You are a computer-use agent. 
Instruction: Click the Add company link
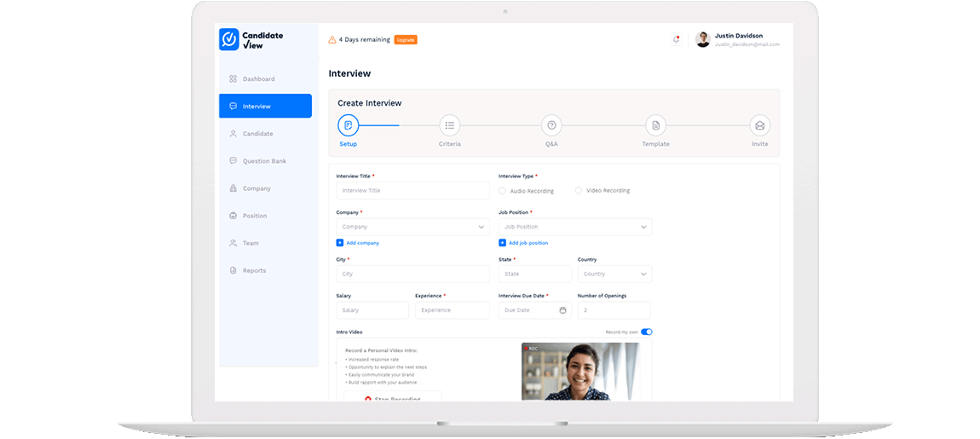click(362, 243)
